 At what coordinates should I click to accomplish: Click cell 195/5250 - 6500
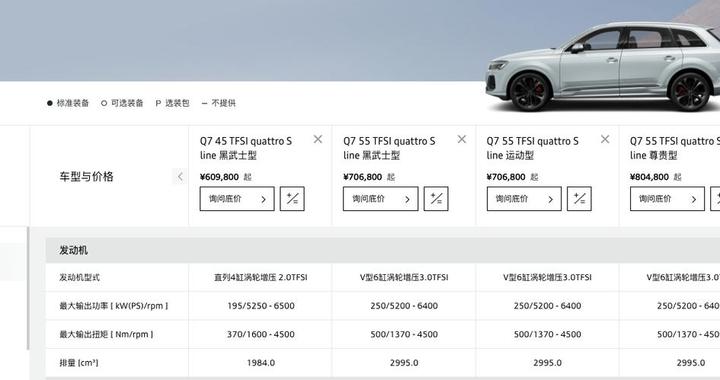261,306
